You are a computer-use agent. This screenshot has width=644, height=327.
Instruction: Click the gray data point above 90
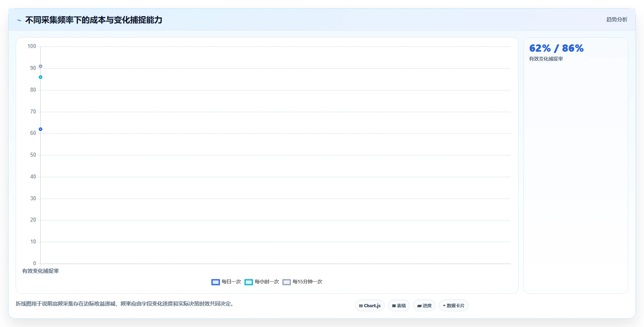pos(40,66)
